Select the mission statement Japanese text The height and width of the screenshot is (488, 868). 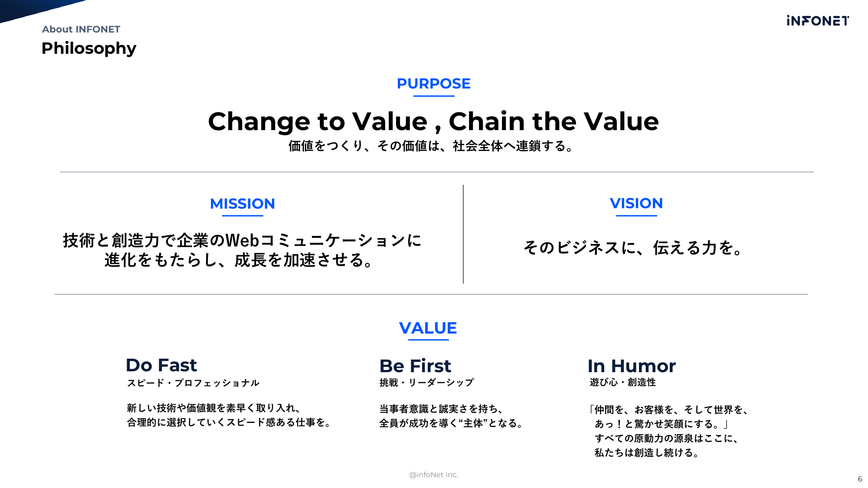click(242, 250)
